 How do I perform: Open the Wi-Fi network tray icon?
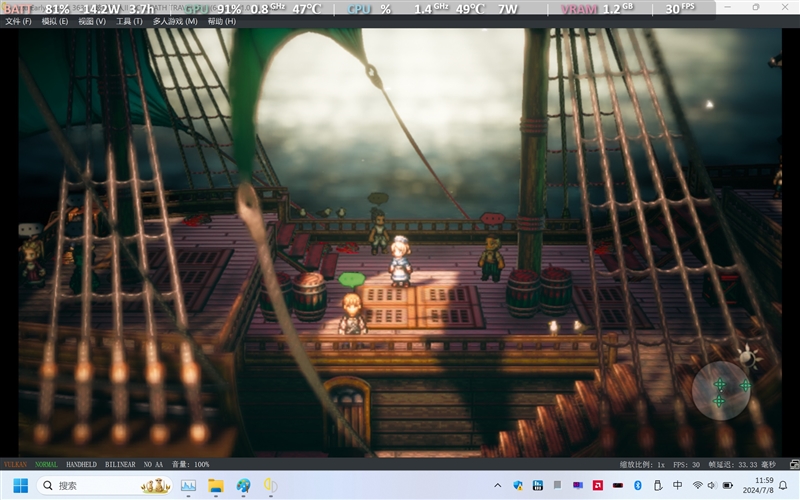(x=697, y=486)
